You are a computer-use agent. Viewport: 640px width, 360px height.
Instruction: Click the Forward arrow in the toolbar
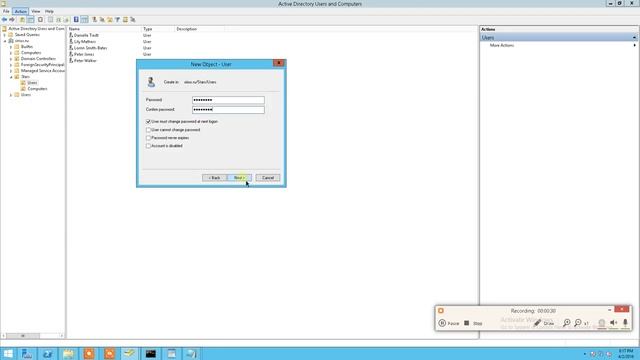click(x=12, y=20)
